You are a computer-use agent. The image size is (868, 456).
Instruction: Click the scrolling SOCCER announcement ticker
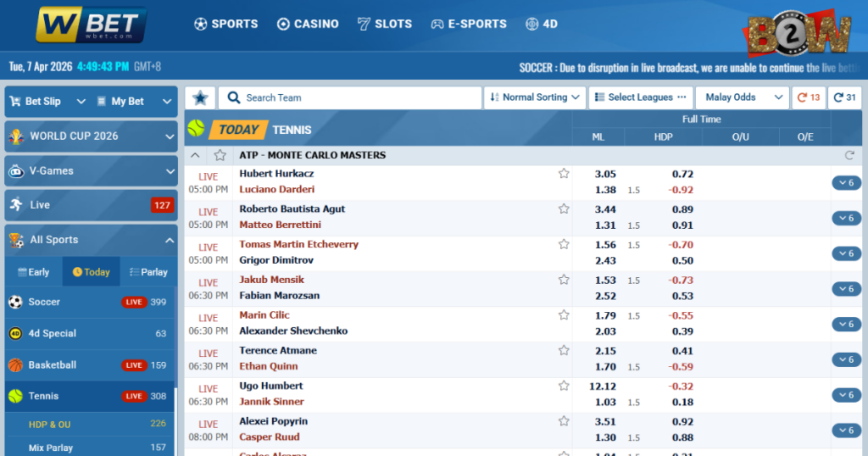pyautogui.click(x=689, y=68)
